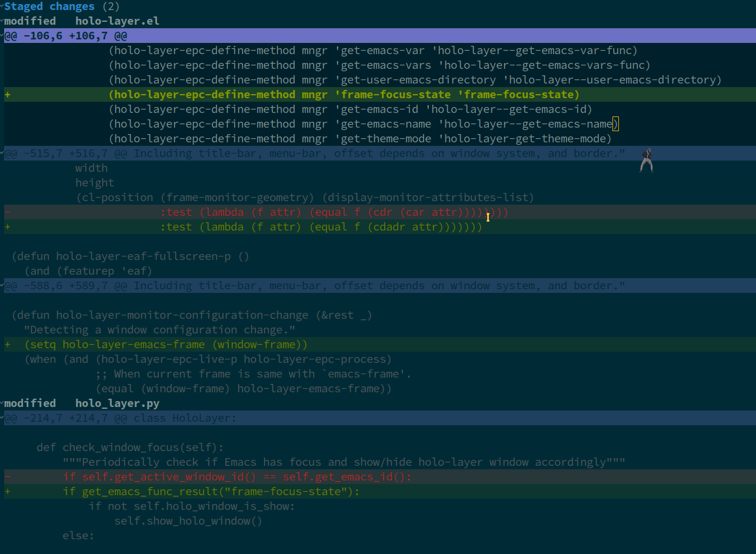Screen dimensions: 756x554
Task: Collapse the Staged changes section chevron
Action: point(2,6)
